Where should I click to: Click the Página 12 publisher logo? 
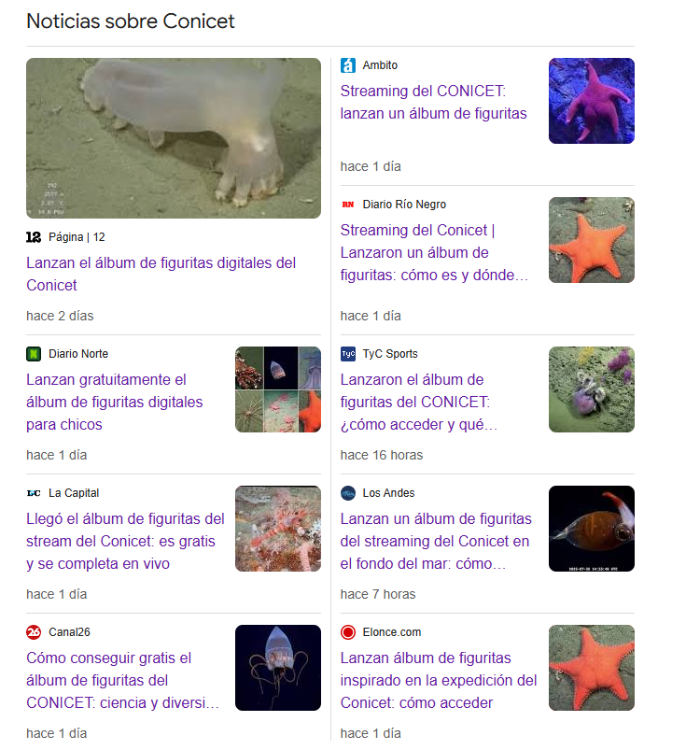pyautogui.click(x=34, y=236)
